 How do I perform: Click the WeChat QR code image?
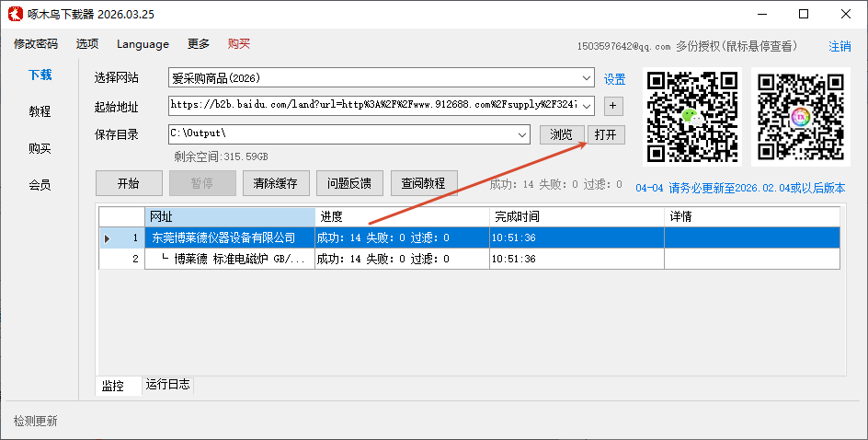point(693,117)
